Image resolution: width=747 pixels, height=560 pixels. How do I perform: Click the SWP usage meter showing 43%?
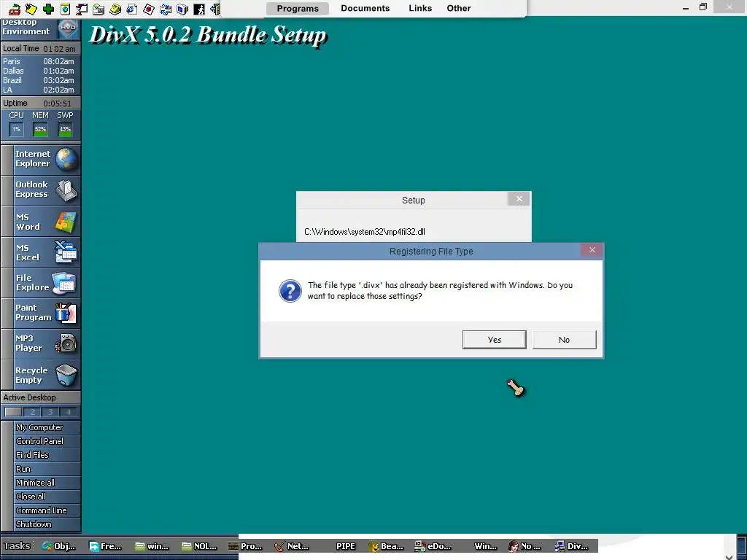click(65, 129)
